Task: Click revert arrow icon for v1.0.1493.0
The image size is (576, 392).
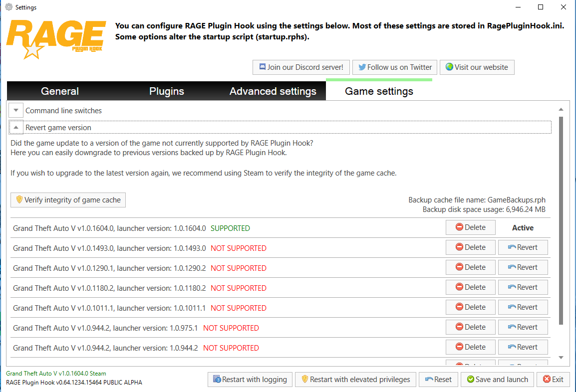Action: (512, 247)
